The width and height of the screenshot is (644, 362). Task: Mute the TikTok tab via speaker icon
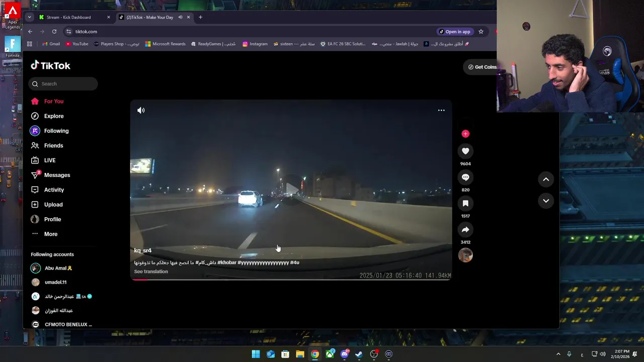click(180, 17)
